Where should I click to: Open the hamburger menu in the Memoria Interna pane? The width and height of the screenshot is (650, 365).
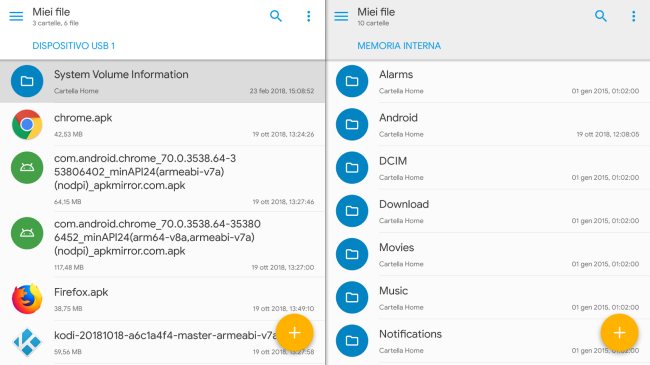341,16
